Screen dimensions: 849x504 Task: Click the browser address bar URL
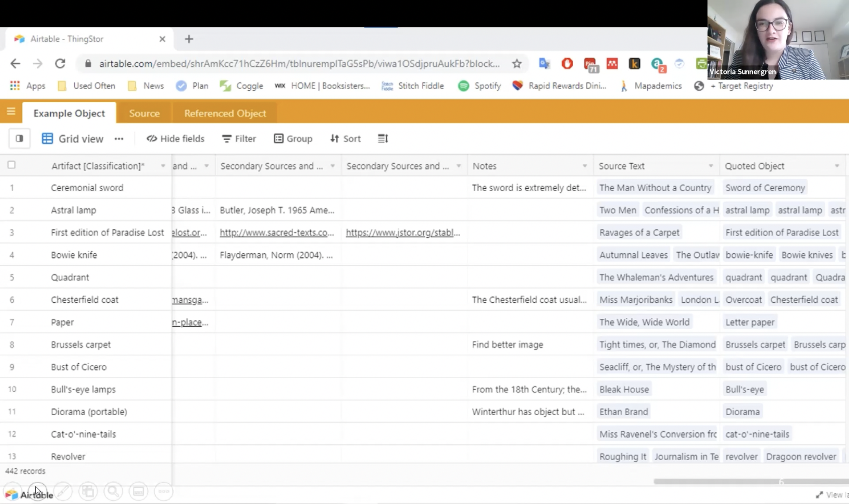(299, 64)
